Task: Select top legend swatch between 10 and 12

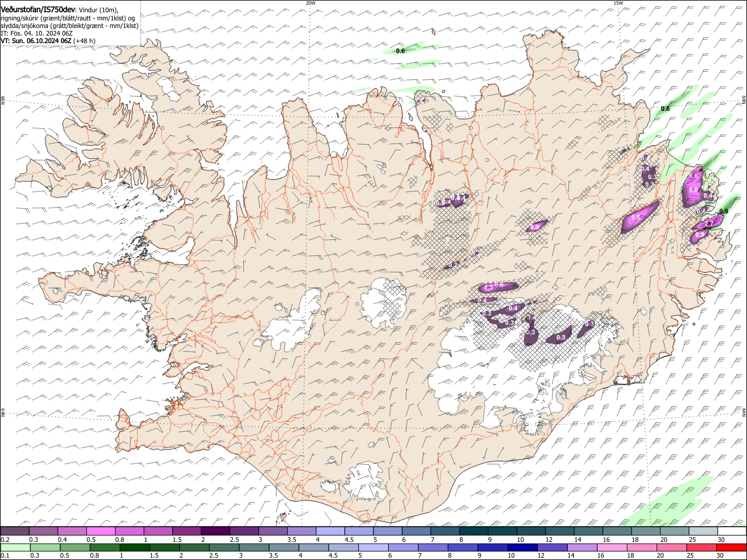Action: coord(531,531)
